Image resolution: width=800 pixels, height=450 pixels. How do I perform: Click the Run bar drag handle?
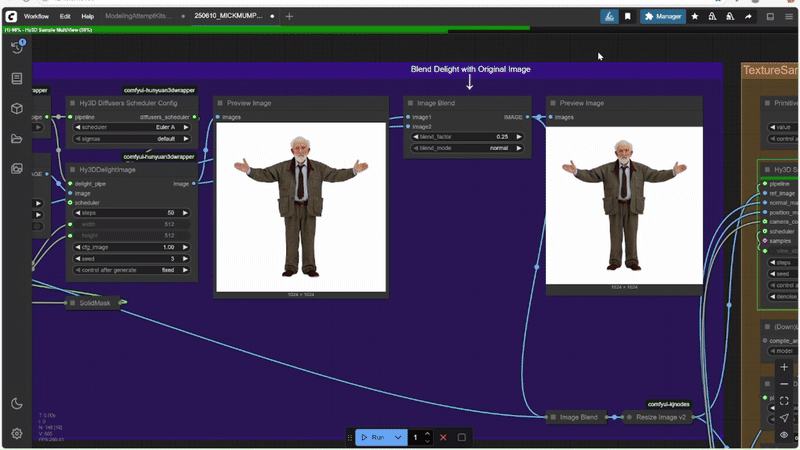coord(350,437)
